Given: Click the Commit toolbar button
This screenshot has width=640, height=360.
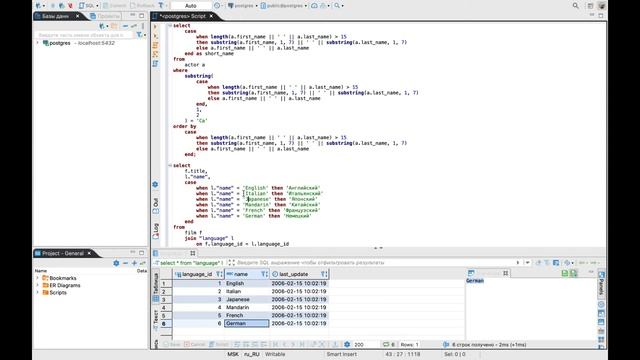Looking at the screenshot, I should point(114,6).
